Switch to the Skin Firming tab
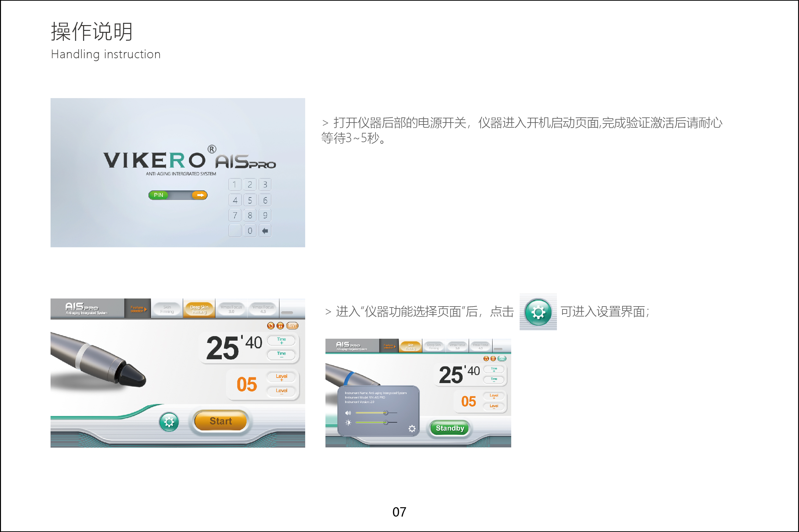799x532 pixels. click(167, 308)
